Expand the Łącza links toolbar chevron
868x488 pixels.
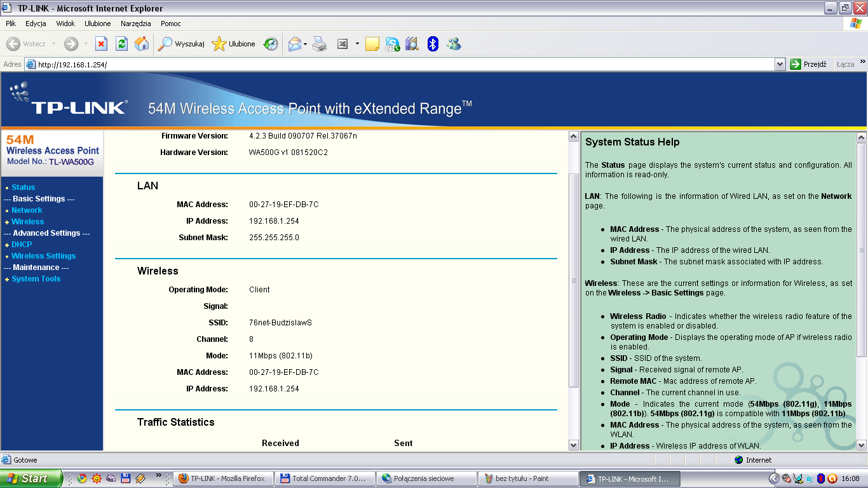863,62
